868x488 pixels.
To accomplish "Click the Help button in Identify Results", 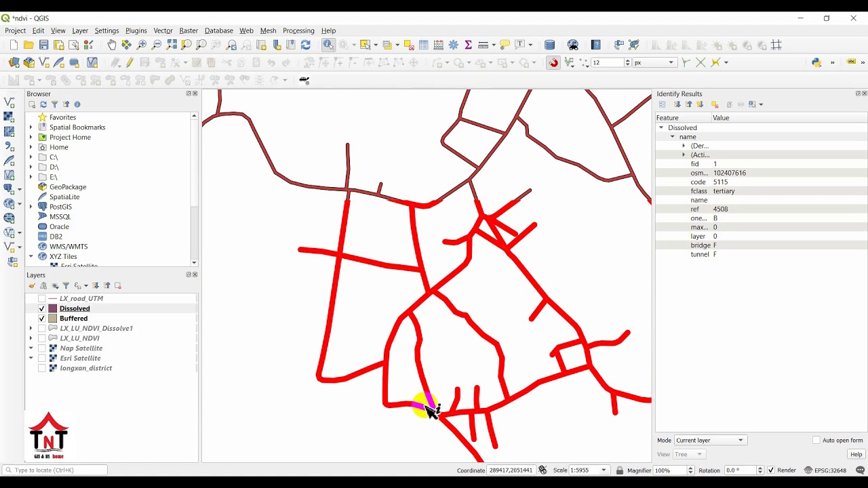I will [856, 454].
